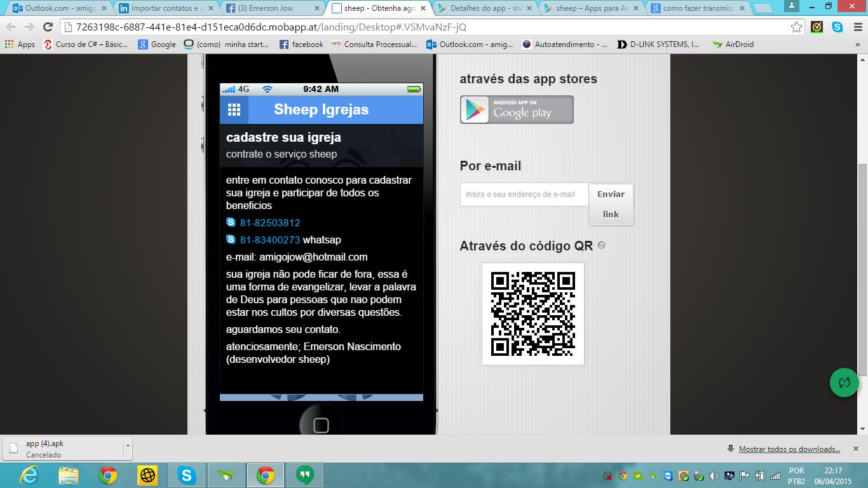Open Internet Explorer from the taskbar
868x488 pixels.
coord(29,475)
